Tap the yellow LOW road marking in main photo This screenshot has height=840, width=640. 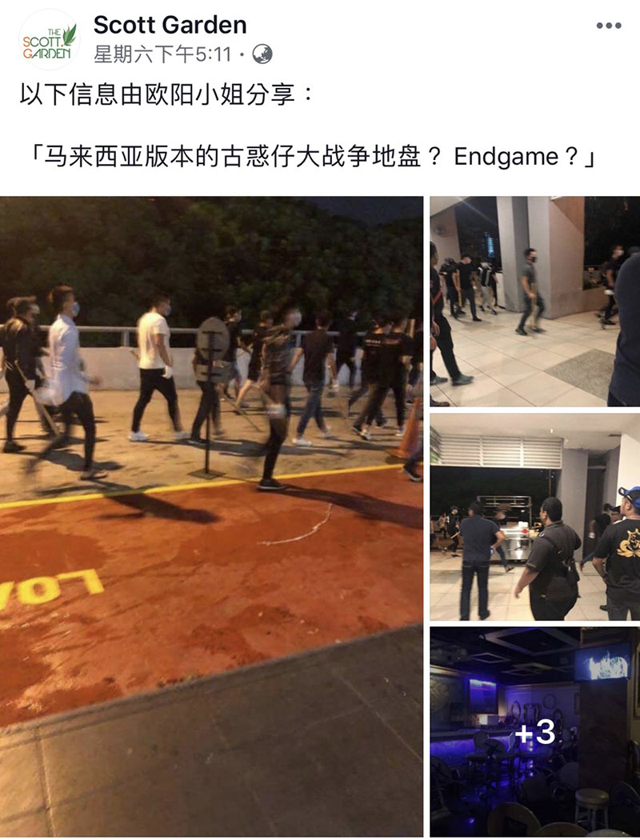coord(51,588)
